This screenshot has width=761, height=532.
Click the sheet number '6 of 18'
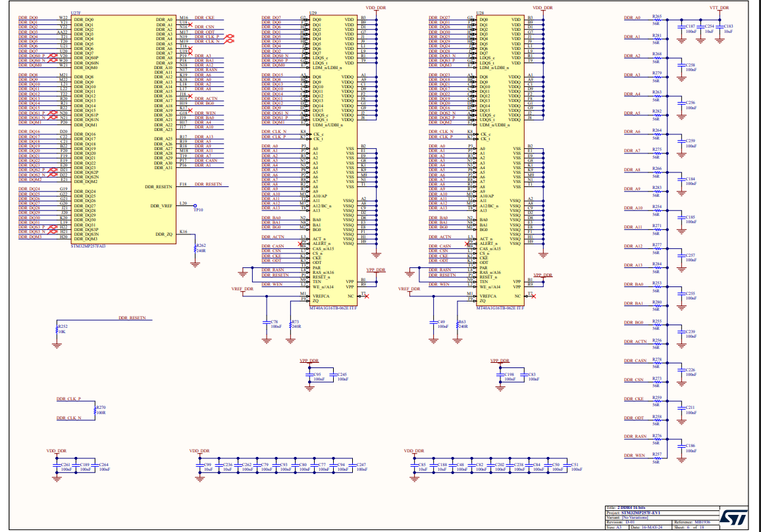(695, 527)
